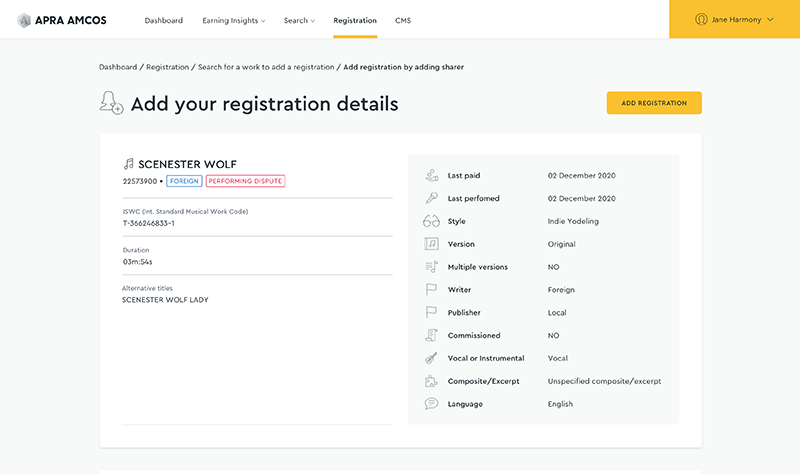The height and width of the screenshot is (474, 800).
Task: Click the flag icon next to Writer
Action: pos(431,290)
